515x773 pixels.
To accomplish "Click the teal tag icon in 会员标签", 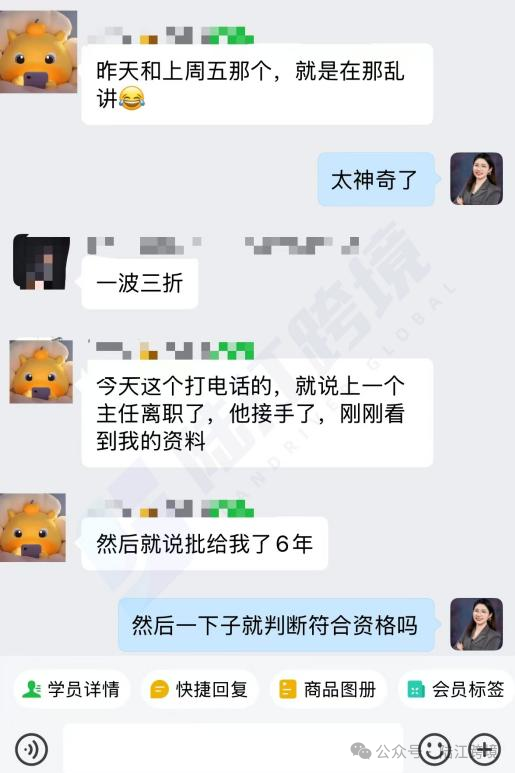I will pyautogui.click(x=416, y=690).
